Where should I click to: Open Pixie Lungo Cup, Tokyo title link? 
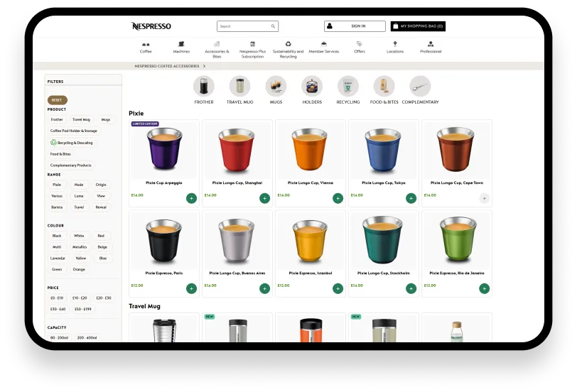[384, 183]
